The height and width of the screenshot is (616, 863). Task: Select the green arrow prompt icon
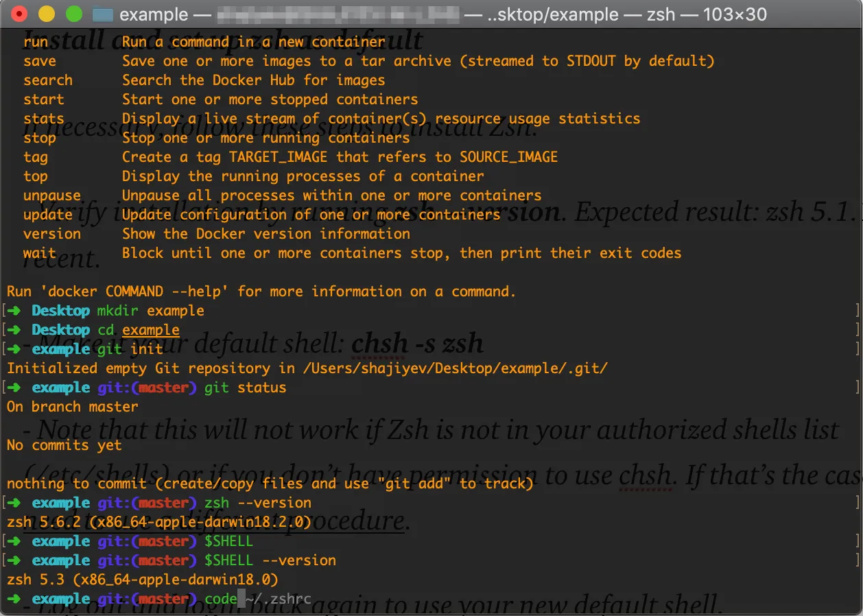[x=14, y=310]
